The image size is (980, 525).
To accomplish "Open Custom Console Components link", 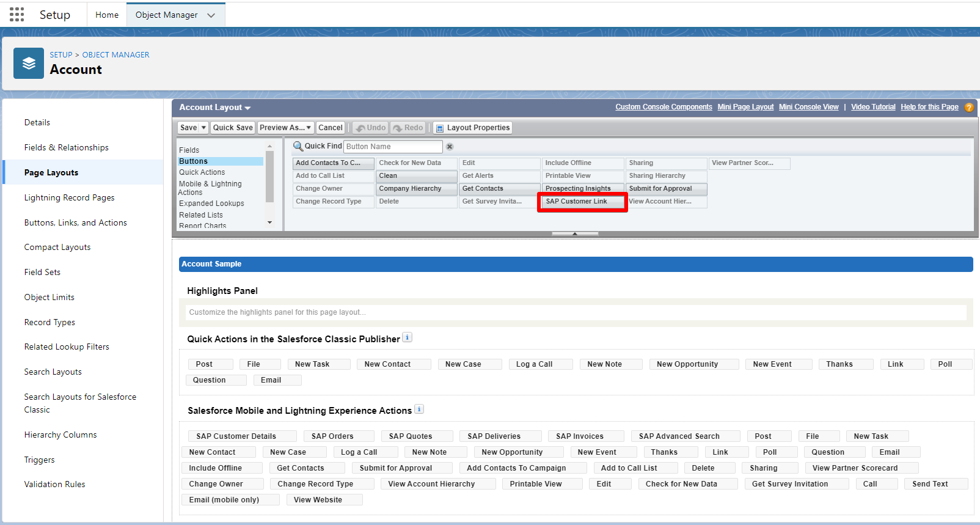I will pos(664,107).
